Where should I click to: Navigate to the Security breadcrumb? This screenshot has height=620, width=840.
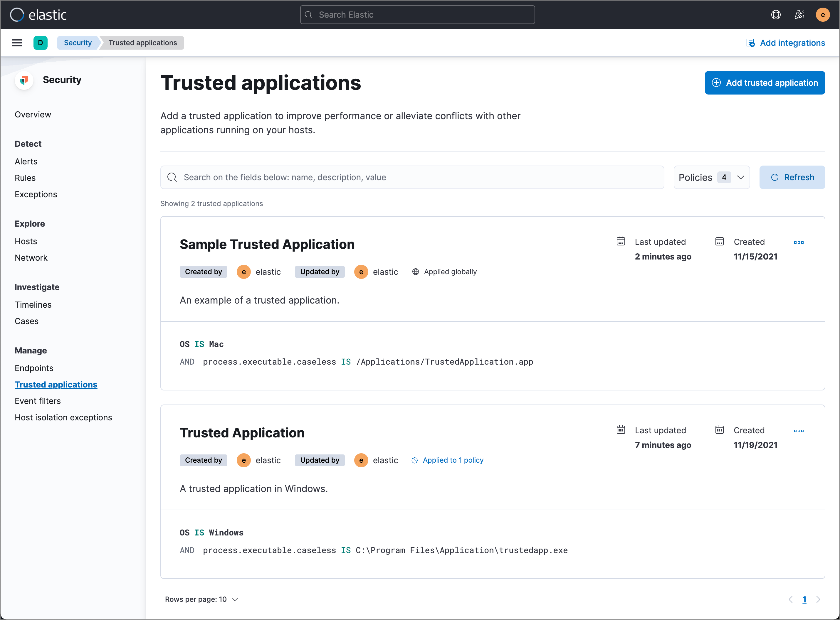77,42
